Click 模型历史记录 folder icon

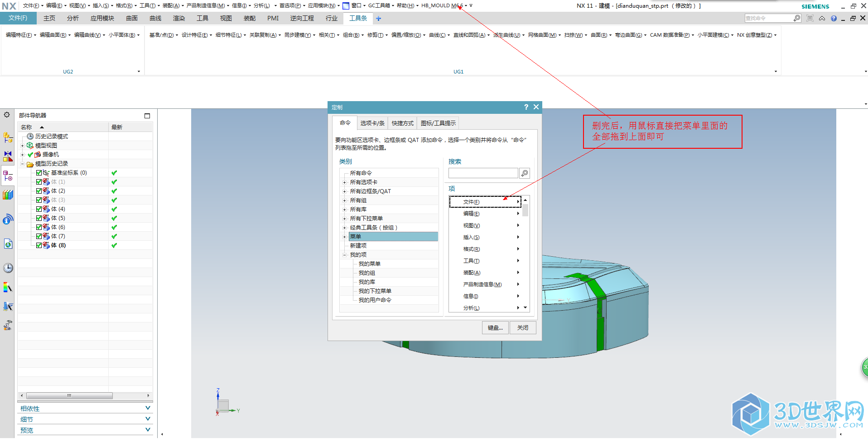(30, 164)
